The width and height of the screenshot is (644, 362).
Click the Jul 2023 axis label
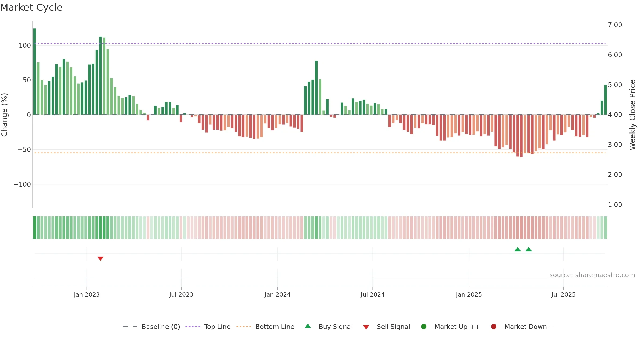pyautogui.click(x=181, y=295)
